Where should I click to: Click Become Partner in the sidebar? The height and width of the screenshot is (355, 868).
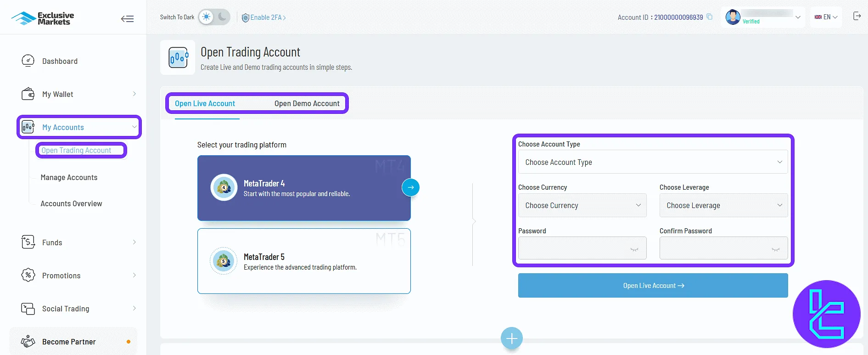73,341
